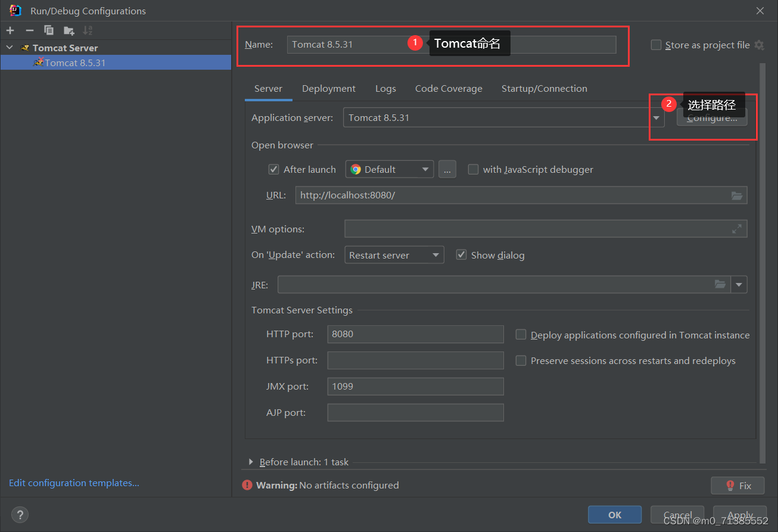Select Tomcat 8.5.31 in the configuration tree
The width and height of the screenshot is (778, 532).
(x=116, y=63)
